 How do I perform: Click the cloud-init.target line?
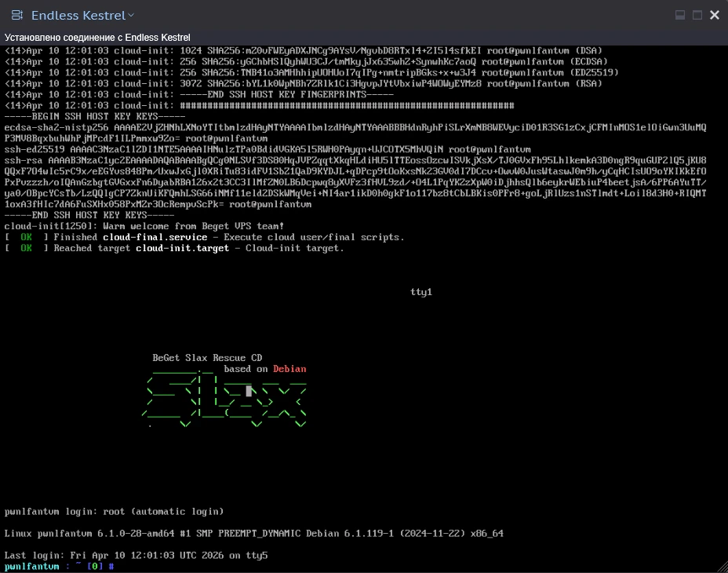coord(174,248)
